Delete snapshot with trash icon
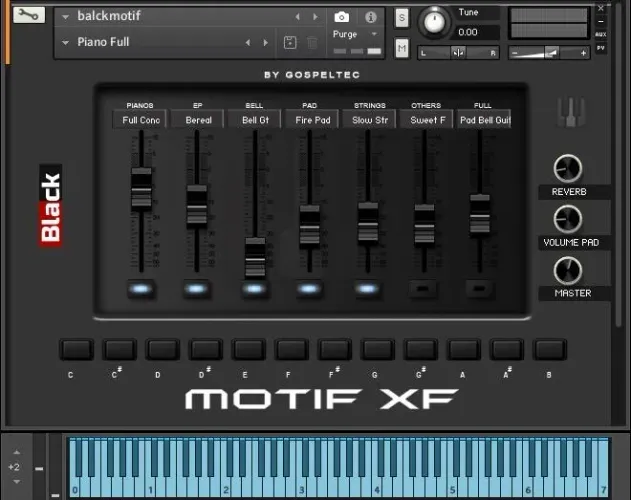 [x=312, y=42]
